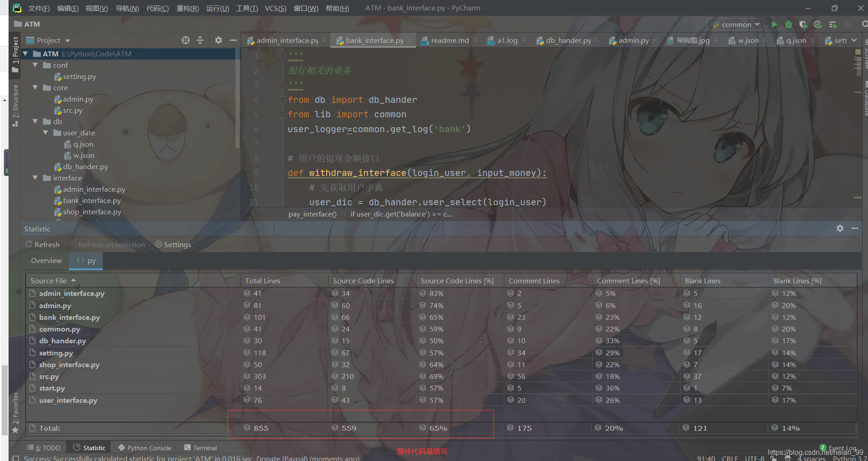
Task: Open the 1: Project side tool tab
Action: [x=15, y=55]
